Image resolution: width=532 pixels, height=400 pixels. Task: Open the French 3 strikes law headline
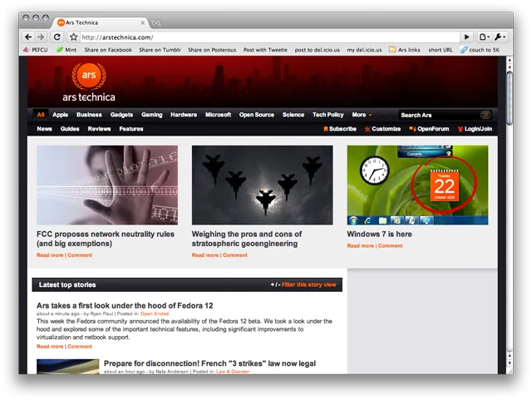[x=209, y=363]
